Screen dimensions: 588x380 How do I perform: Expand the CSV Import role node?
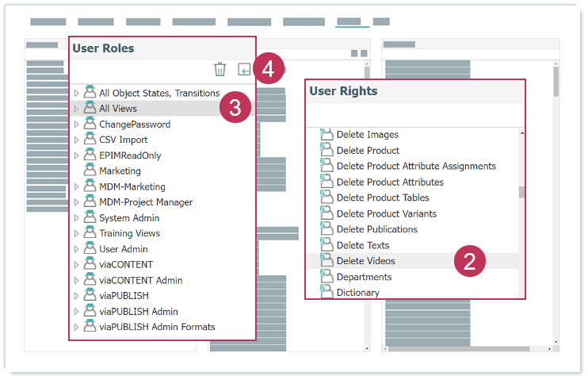pyautogui.click(x=77, y=140)
